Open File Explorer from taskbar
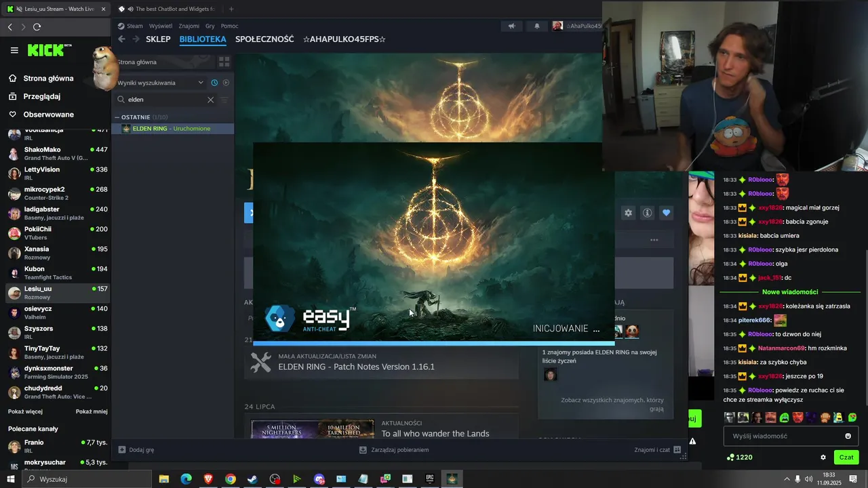Screen dimensions: 868x488 click(164, 479)
